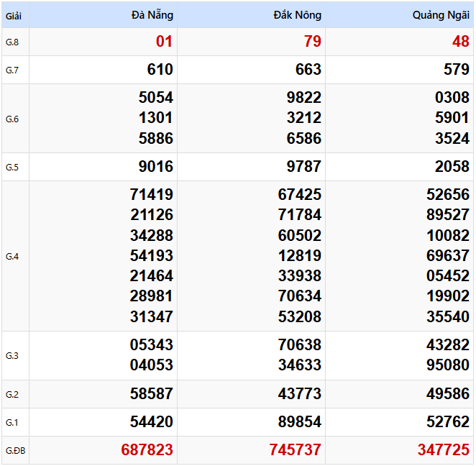Click Đắk Nông special prize number 745737
The height and width of the screenshot is (466, 476).
(296, 450)
